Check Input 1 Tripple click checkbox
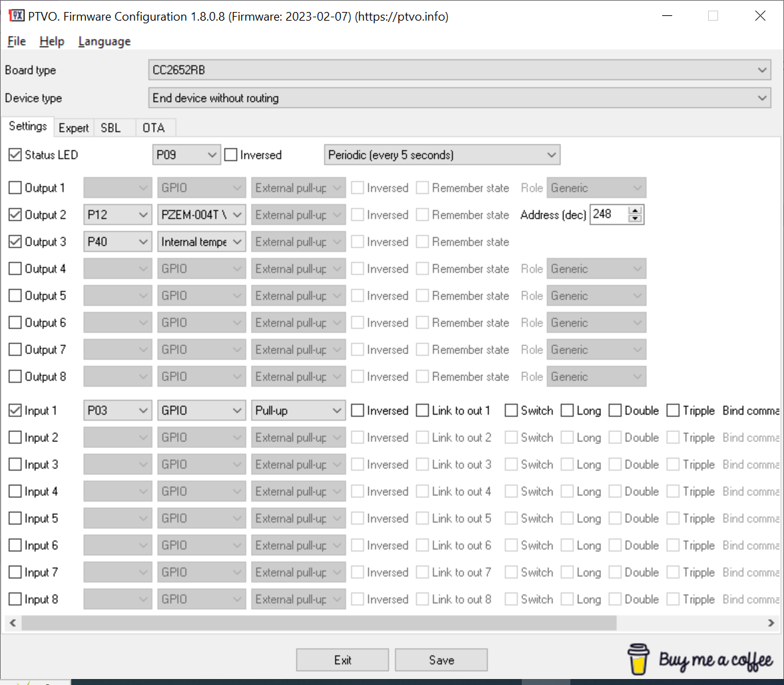The width and height of the screenshot is (784, 685). coord(673,411)
